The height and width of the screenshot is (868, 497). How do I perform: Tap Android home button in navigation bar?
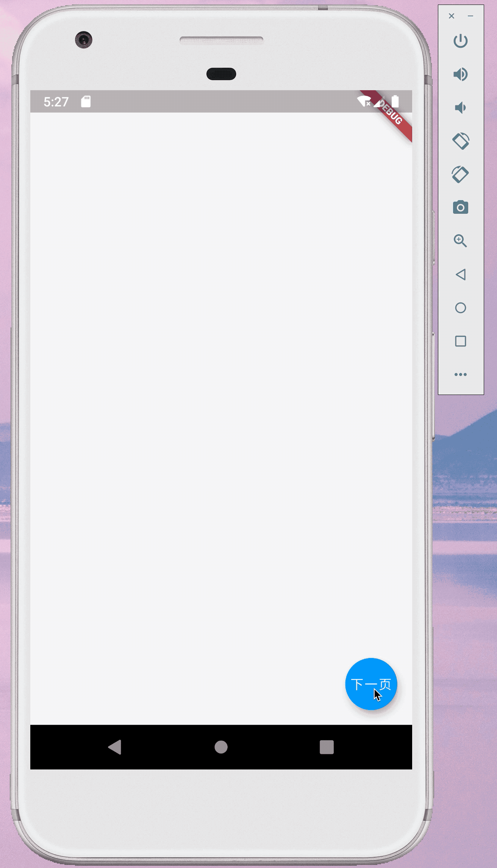coord(221,747)
